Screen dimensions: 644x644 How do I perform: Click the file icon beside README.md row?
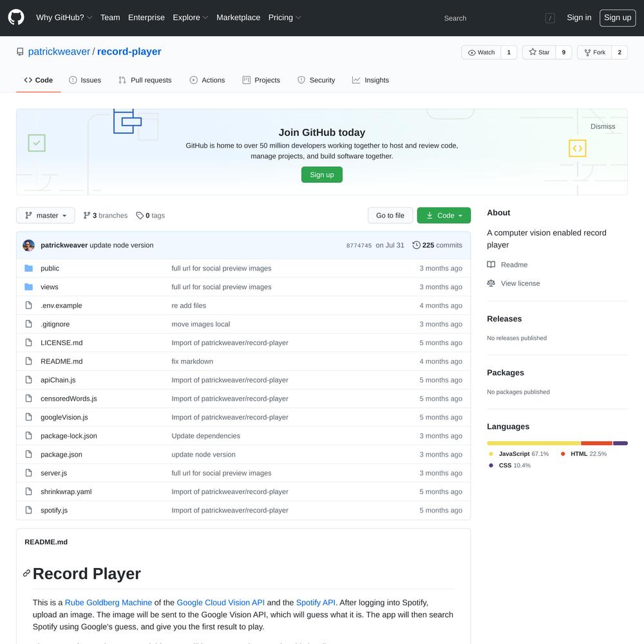tap(28, 361)
